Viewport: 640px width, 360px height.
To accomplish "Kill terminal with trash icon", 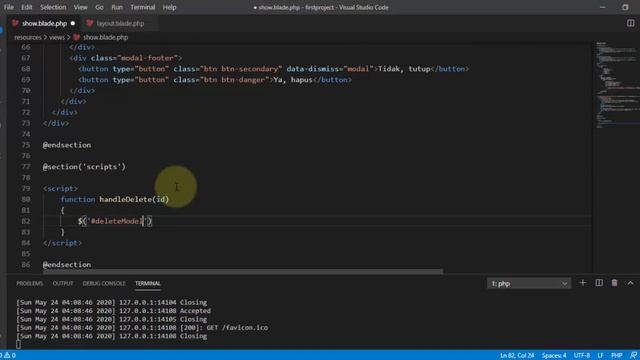I will tap(614, 283).
